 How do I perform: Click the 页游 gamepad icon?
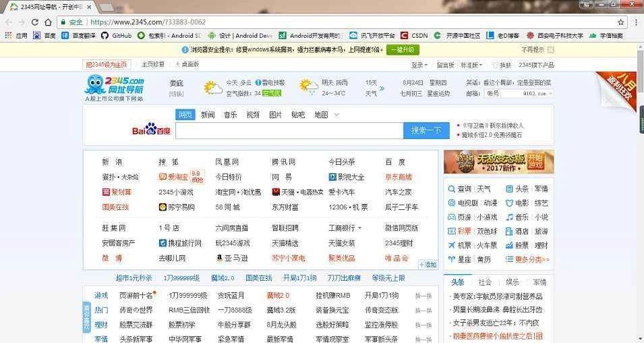[451, 217]
